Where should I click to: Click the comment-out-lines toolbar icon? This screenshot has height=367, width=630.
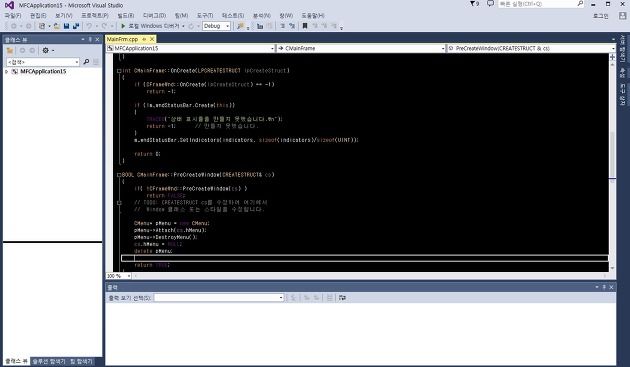(x=282, y=26)
